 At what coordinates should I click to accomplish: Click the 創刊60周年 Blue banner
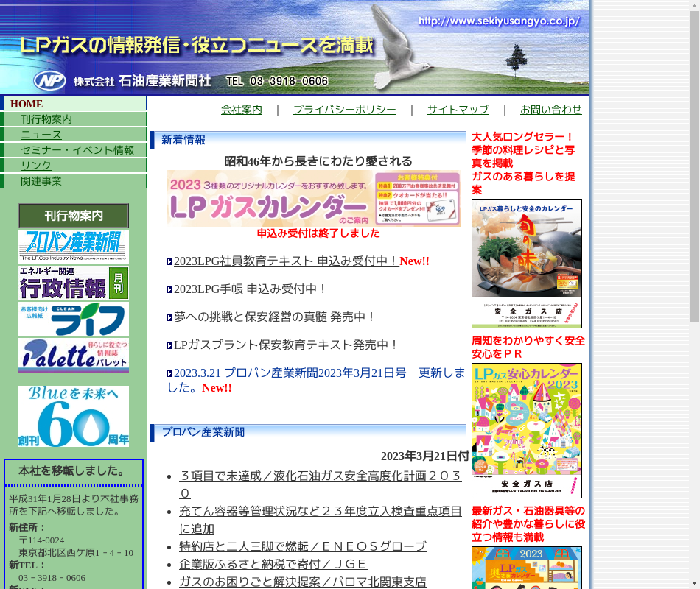pos(74,416)
